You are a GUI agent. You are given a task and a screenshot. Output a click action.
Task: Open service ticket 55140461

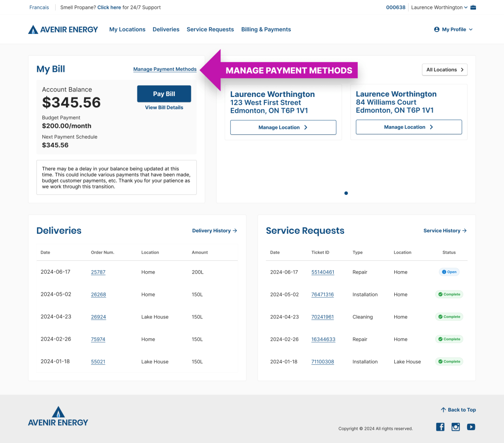tap(322, 272)
